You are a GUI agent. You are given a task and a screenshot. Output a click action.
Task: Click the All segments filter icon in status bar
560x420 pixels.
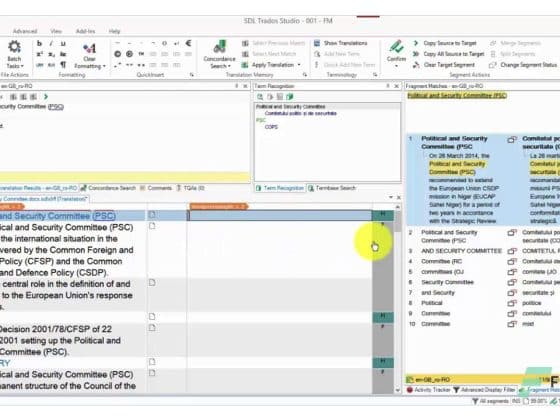point(475,401)
